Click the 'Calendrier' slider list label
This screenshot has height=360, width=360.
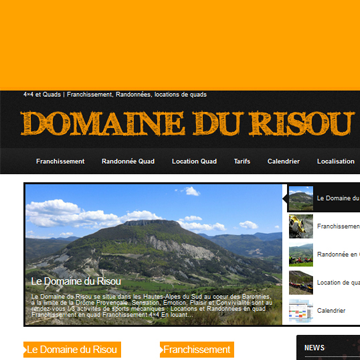point(331,311)
